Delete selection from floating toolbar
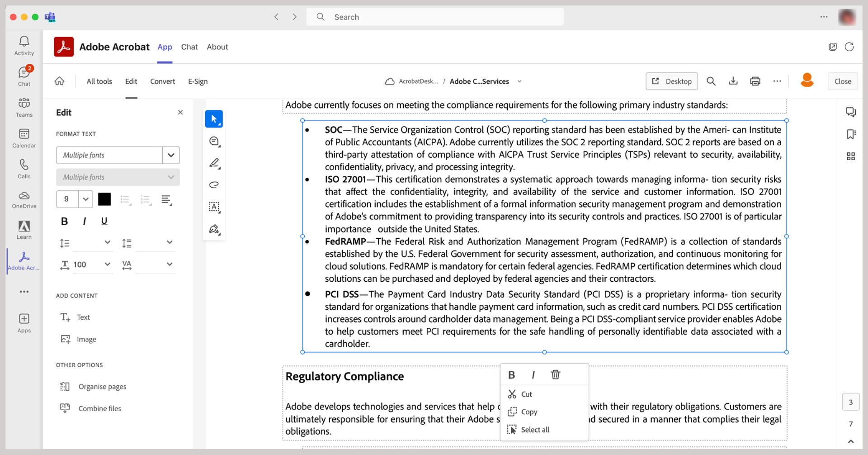 coord(555,374)
